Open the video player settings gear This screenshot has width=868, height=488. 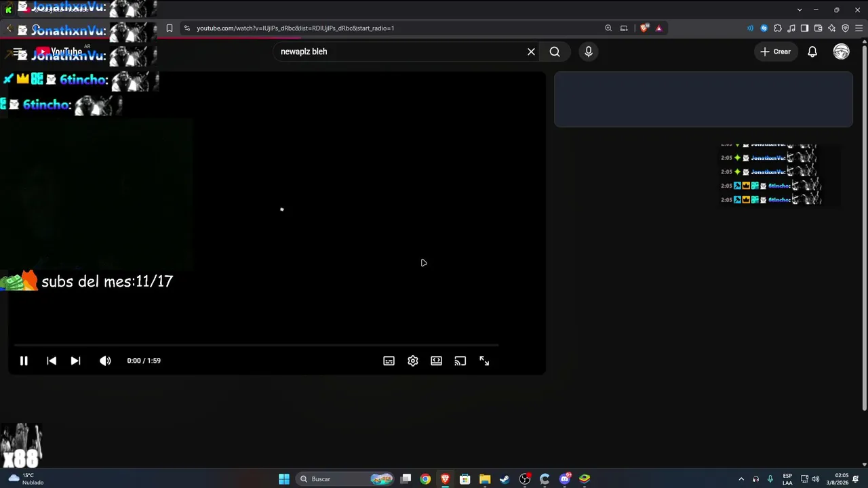pos(412,361)
